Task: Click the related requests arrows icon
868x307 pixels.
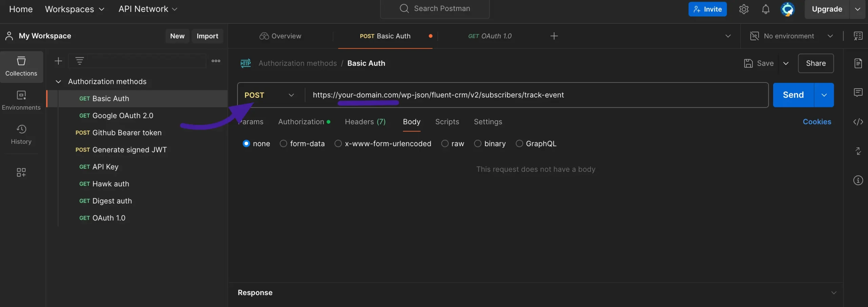Action: coord(858,151)
